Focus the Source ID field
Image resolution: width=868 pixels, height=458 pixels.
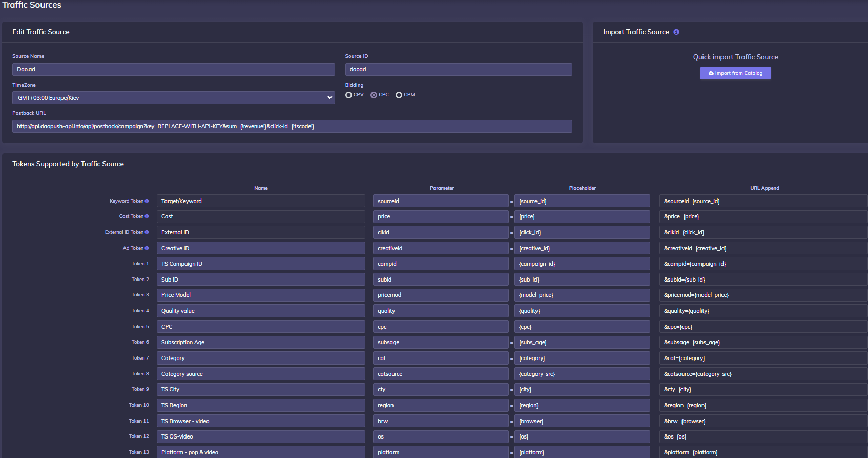[x=458, y=69]
